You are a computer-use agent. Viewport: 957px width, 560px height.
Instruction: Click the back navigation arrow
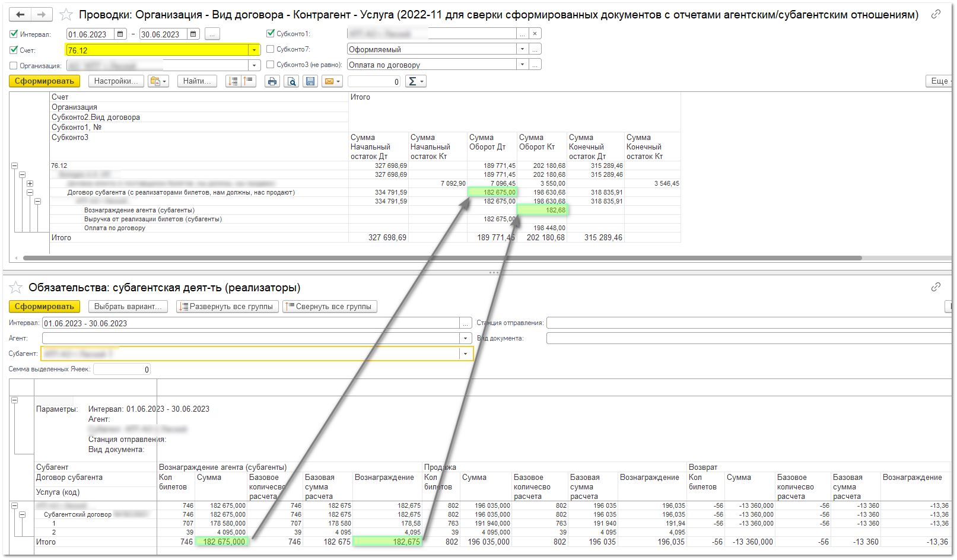[x=20, y=14]
